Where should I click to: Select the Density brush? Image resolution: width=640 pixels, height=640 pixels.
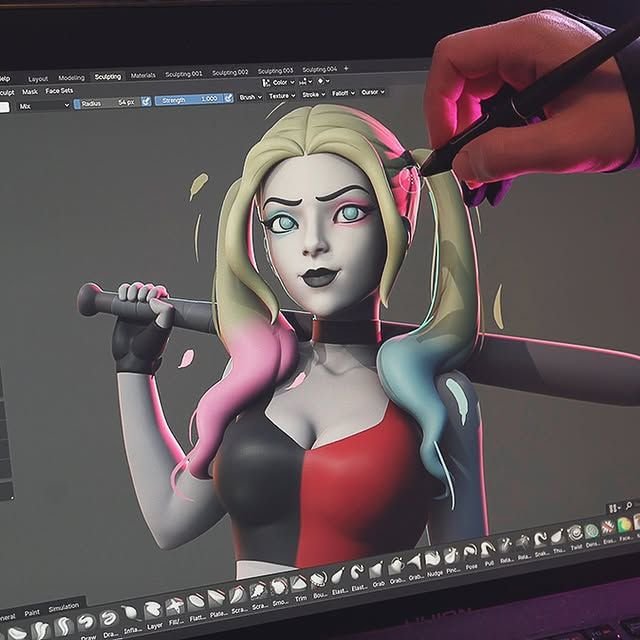(592, 536)
